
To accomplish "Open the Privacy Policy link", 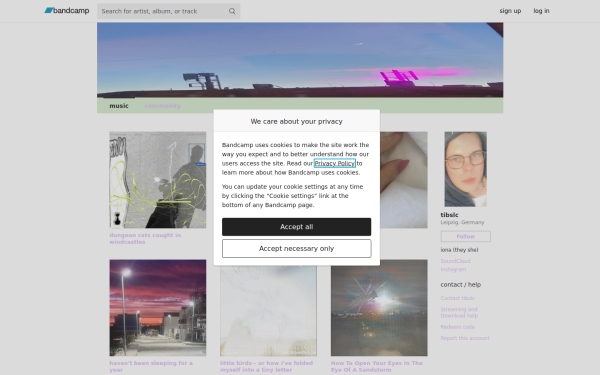I will click(335, 163).
